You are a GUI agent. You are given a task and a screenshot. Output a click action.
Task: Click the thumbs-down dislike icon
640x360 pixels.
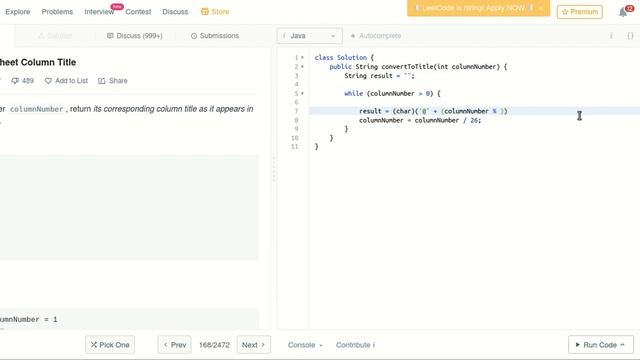click(15, 81)
